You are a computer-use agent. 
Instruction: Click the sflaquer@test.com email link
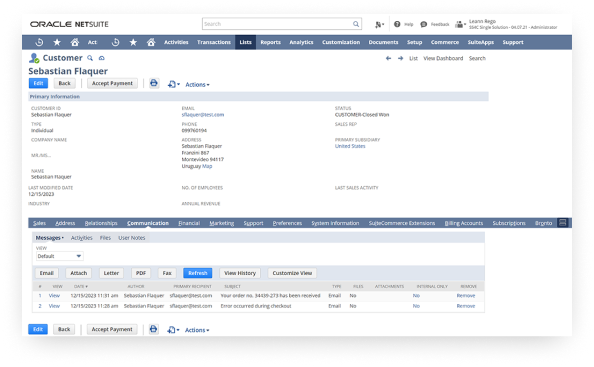203,115
